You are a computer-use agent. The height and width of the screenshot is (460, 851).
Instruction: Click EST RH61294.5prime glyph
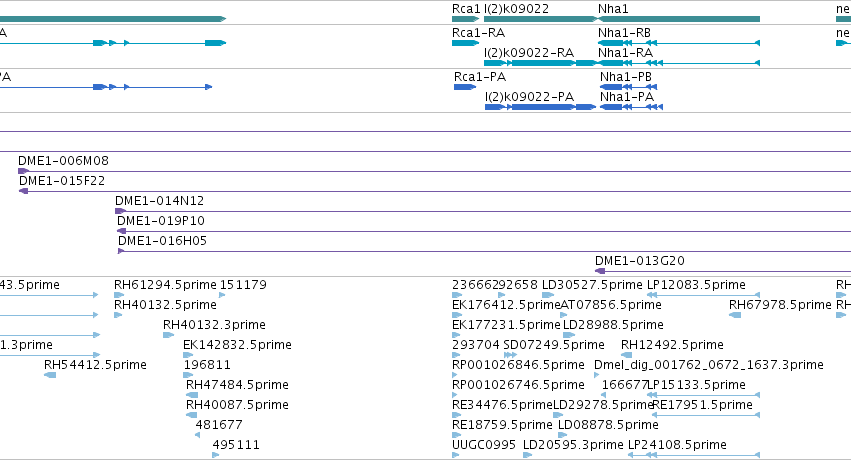click(x=119, y=295)
